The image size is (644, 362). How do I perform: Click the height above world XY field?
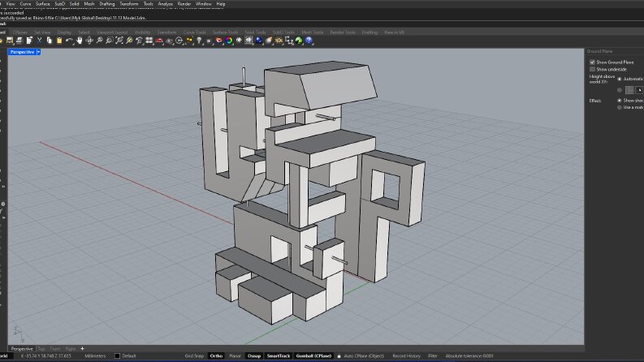tap(629, 90)
